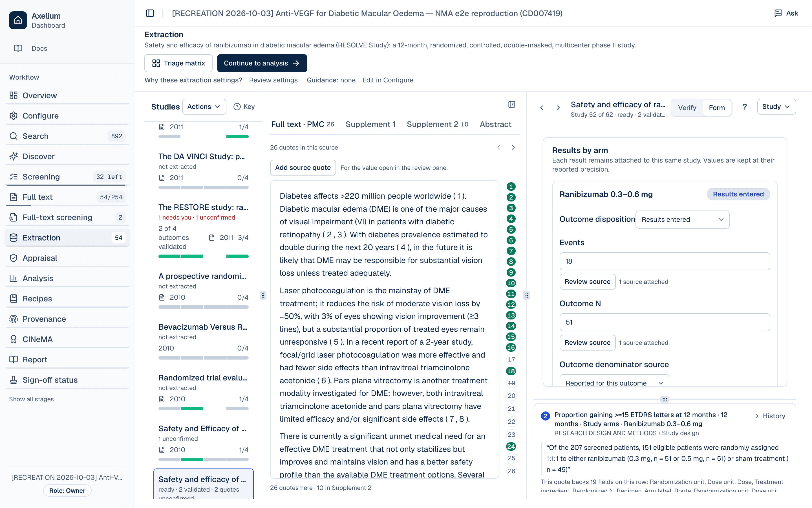Click the Overview grid icon
The height and width of the screenshot is (508, 812).
click(x=14, y=95)
